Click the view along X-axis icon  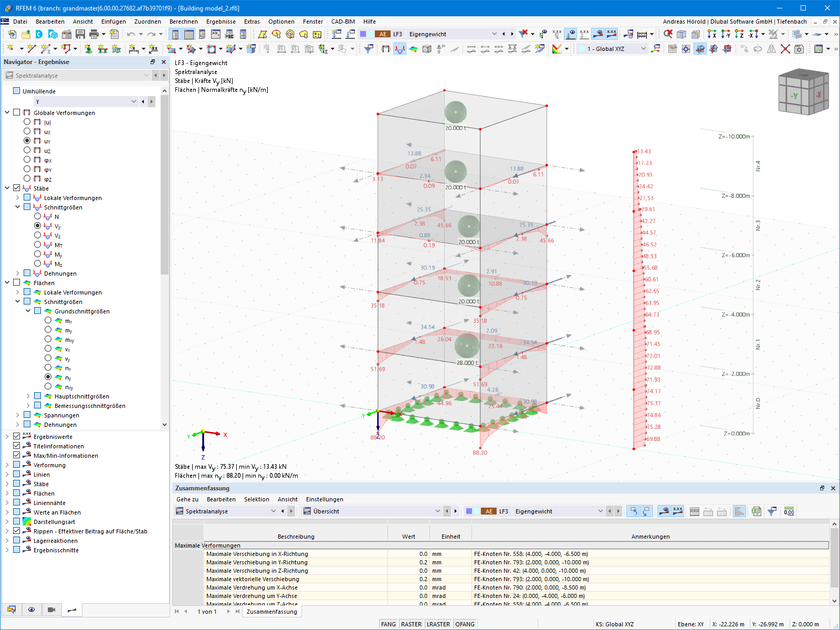pos(712,34)
